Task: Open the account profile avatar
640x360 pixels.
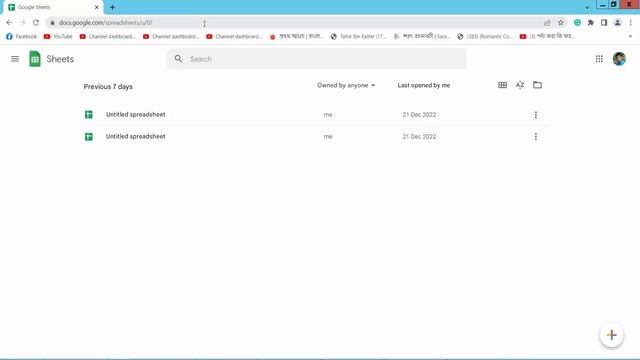Action: [619, 59]
